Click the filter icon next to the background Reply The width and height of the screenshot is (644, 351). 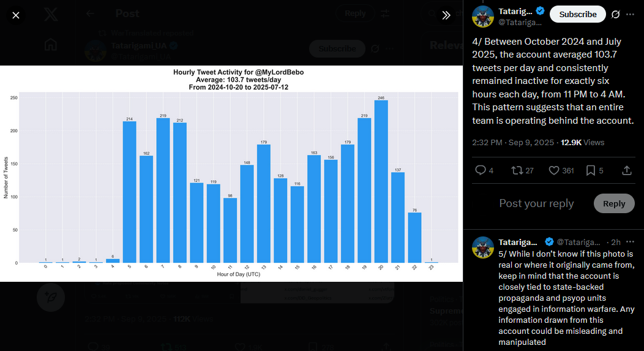coord(385,13)
